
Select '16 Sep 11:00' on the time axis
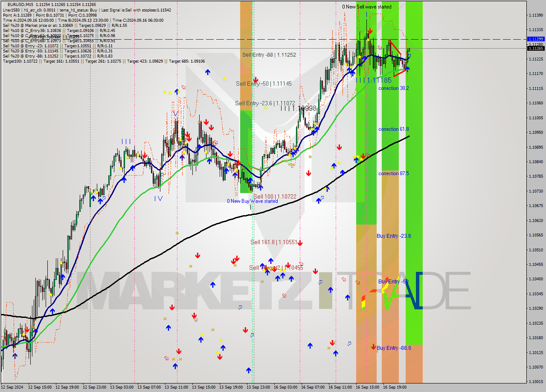point(340,387)
